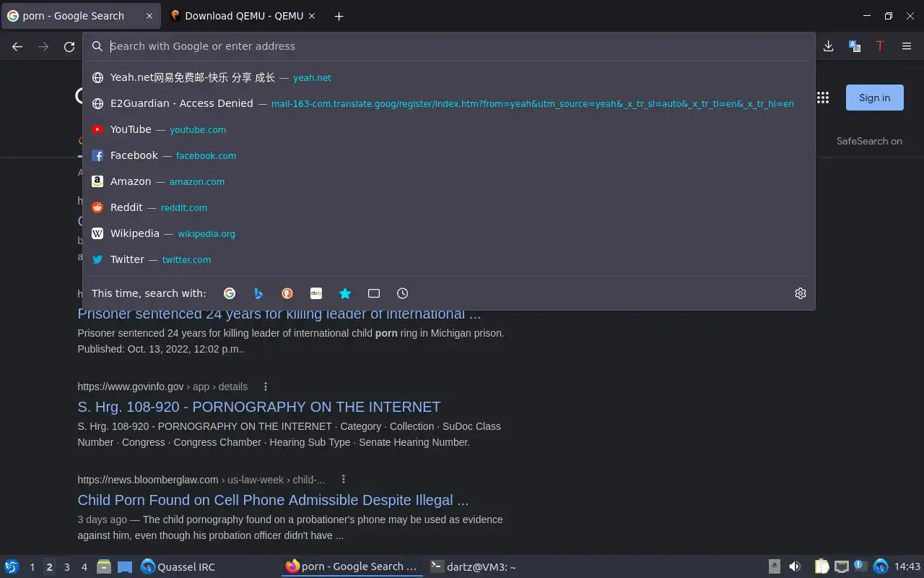Switch to workspace 1
The image size is (924, 578).
32,567
